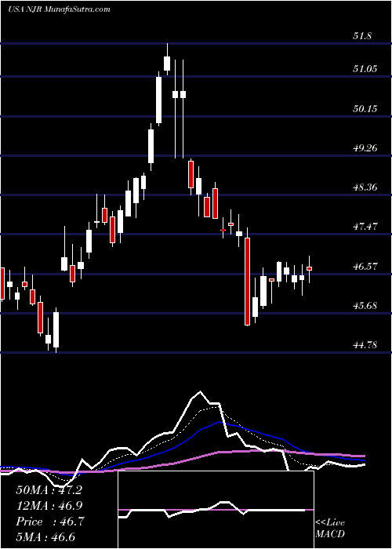Screen dimensions: 392x549
Task: Click the 47.47 price level label
Action: point(365,227)
